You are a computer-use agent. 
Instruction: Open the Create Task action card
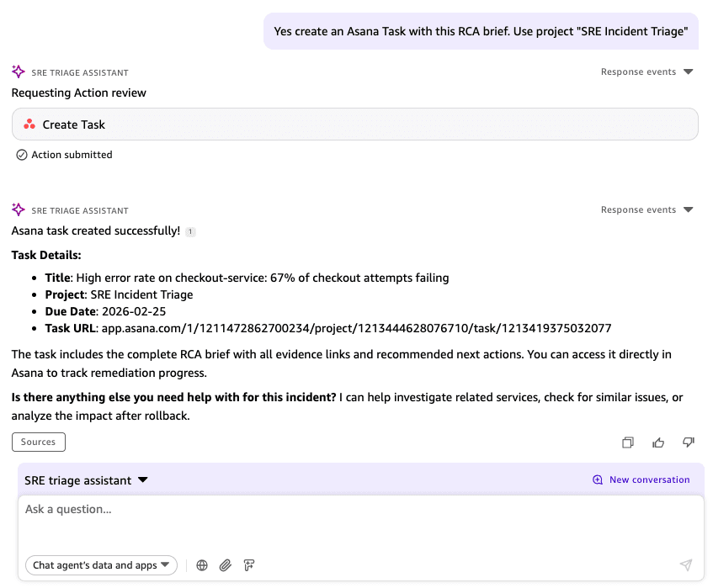(355, 124)
